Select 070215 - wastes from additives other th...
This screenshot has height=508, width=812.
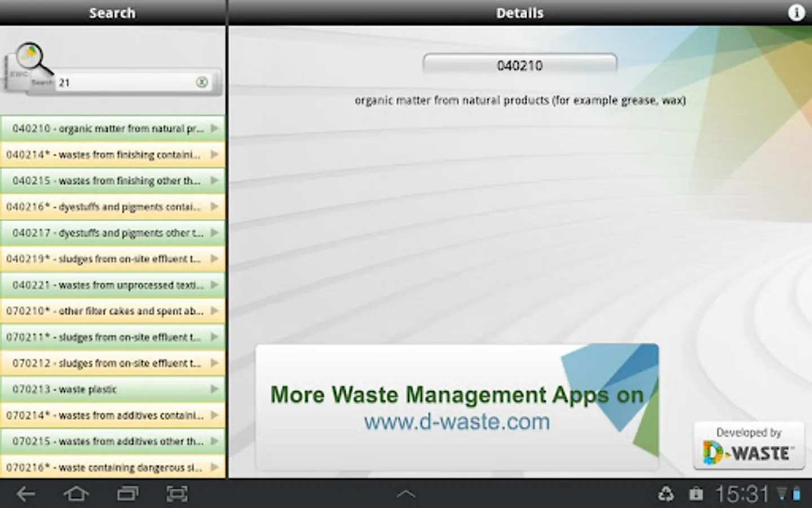click(113, 441)
